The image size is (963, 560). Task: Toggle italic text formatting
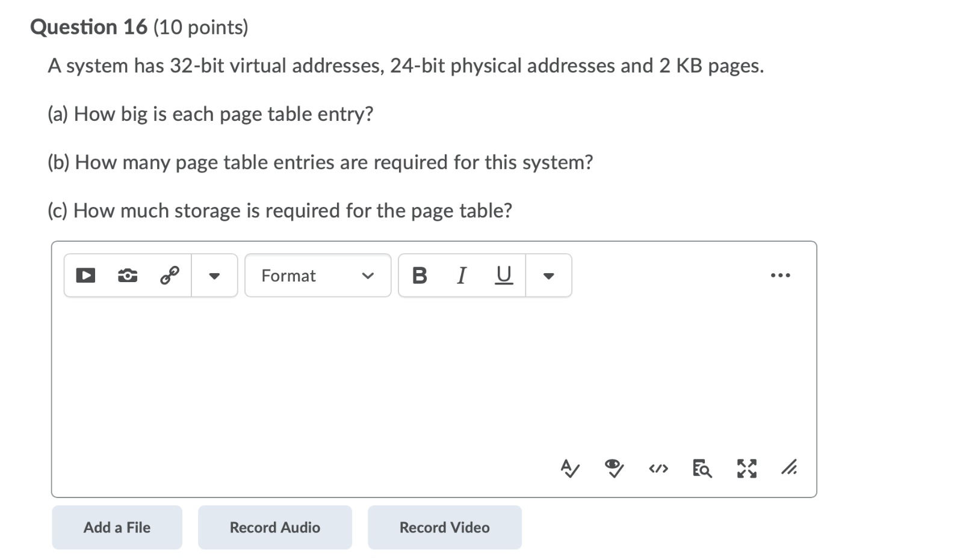[x=462, y=275]
